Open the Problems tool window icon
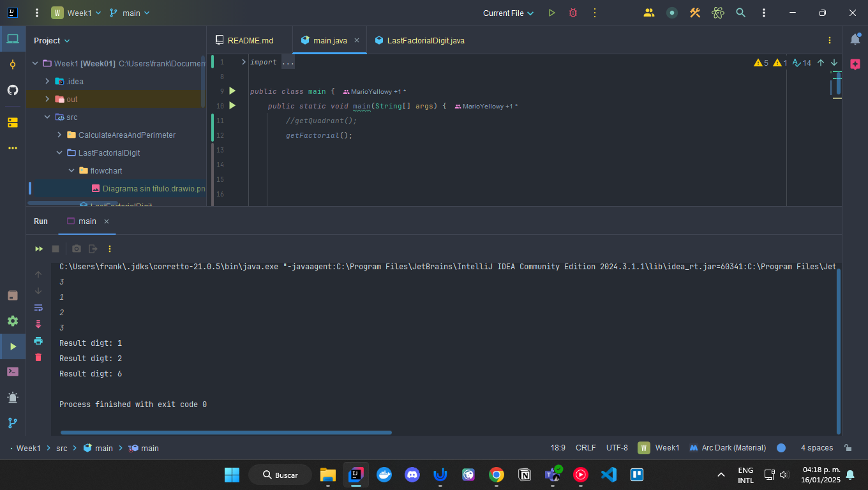Image resolution: width=868 pixels, height=490 pixels. (x=13, y=397)
